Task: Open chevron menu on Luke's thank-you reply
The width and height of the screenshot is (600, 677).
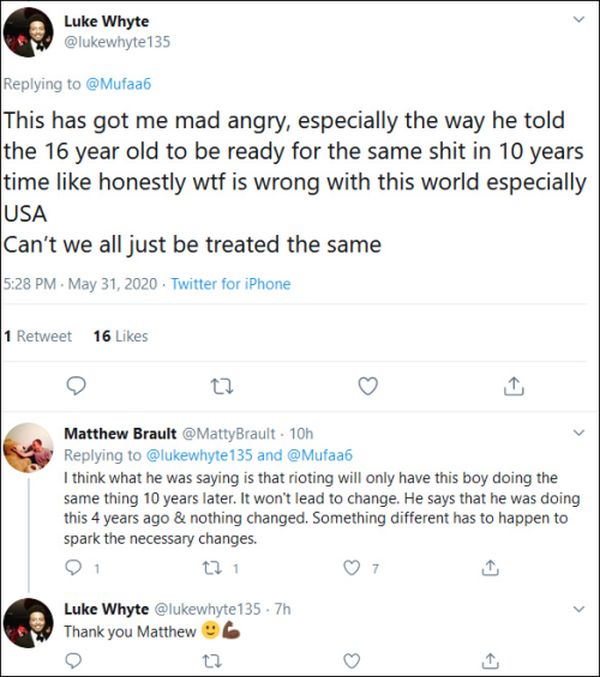Action: click(576, 608)
